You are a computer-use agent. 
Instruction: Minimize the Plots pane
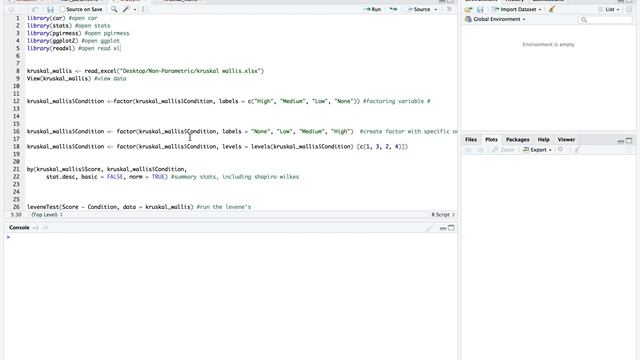coord(620,141)
